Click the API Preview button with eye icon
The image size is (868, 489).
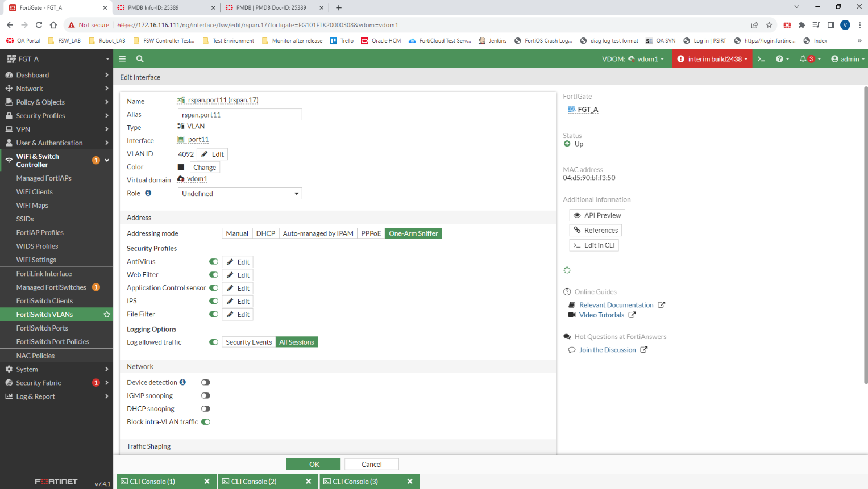click(597, 215)
